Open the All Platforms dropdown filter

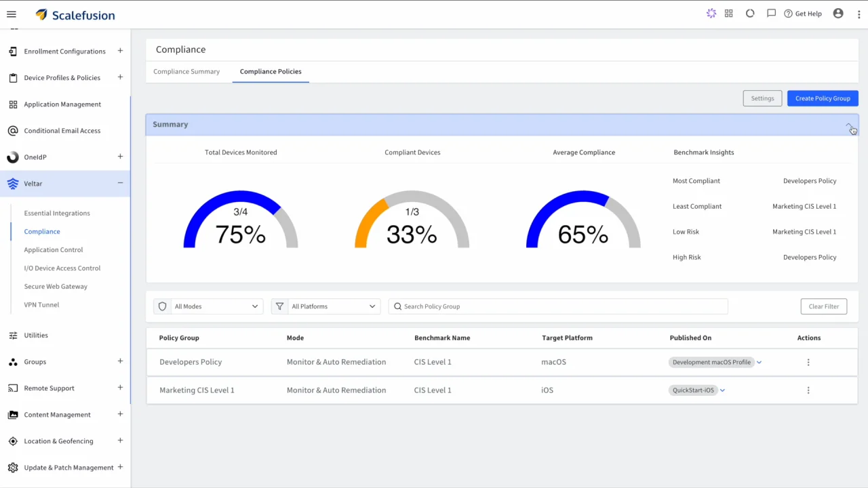pos(333,306)
